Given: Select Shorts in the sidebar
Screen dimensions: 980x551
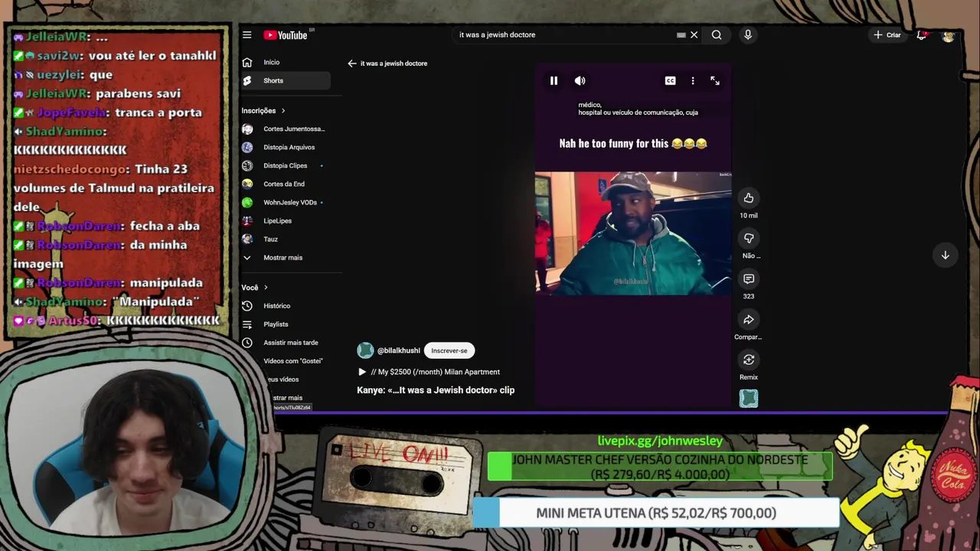Looking at the screenshot, I should coord(286,80).
